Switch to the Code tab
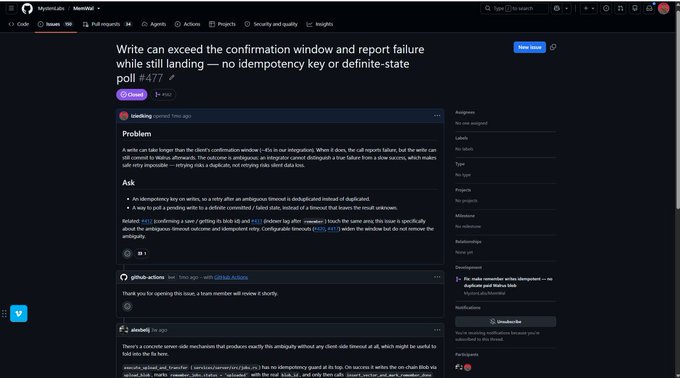The image size is (680, 378). click(x=19, y=24)
